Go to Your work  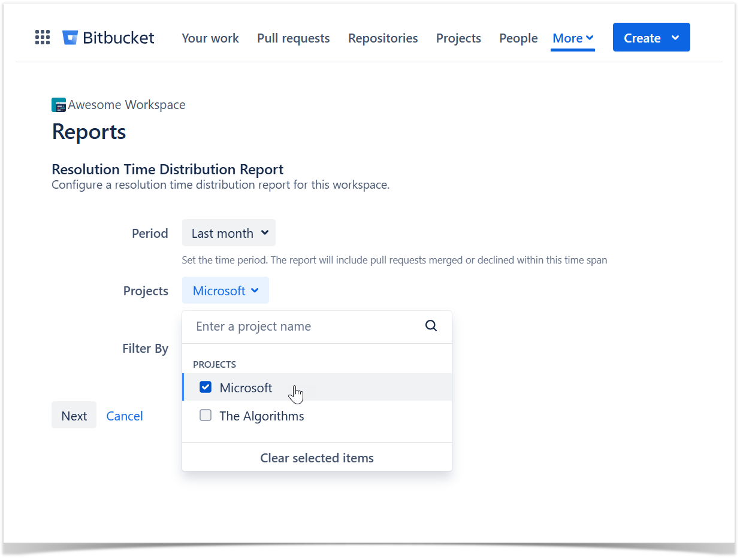tap(210, 38)
